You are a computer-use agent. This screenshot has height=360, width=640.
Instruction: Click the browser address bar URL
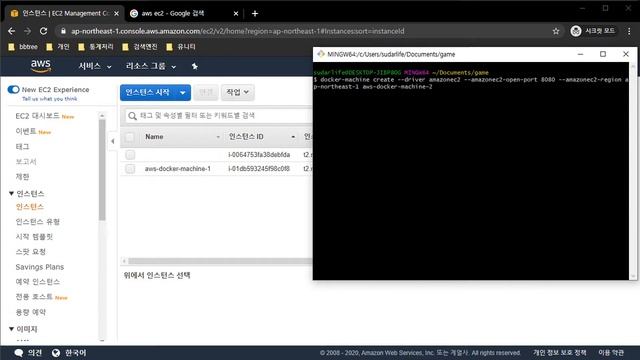pos(238,31)
